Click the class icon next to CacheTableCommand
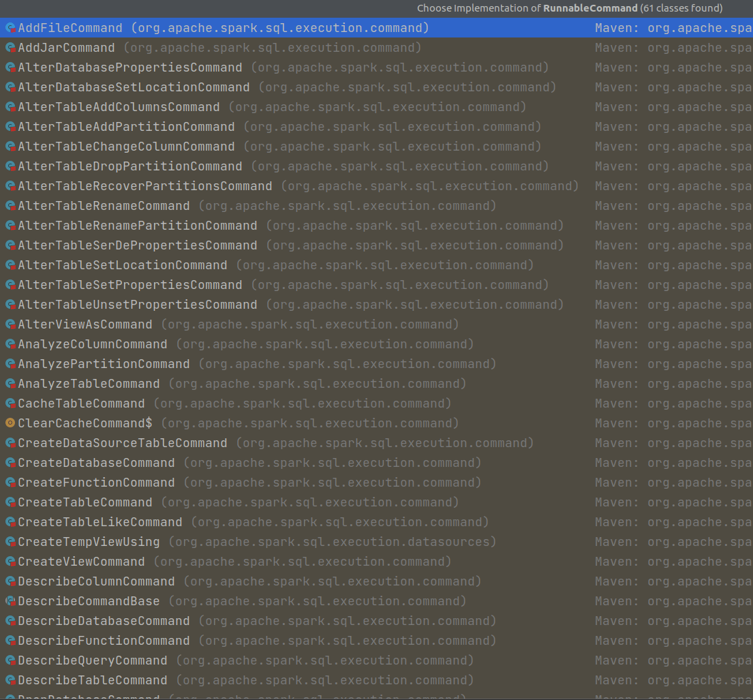The height and width of the screenshot is (700, 753). coord(10,404)
